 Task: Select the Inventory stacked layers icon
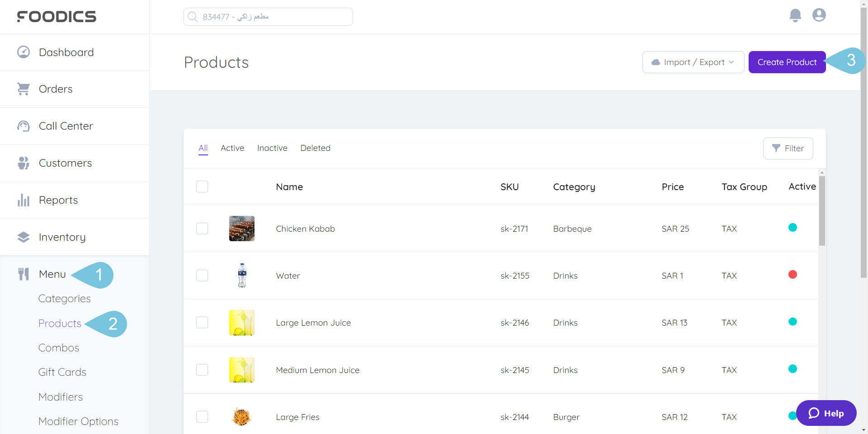tap(23, 236)
